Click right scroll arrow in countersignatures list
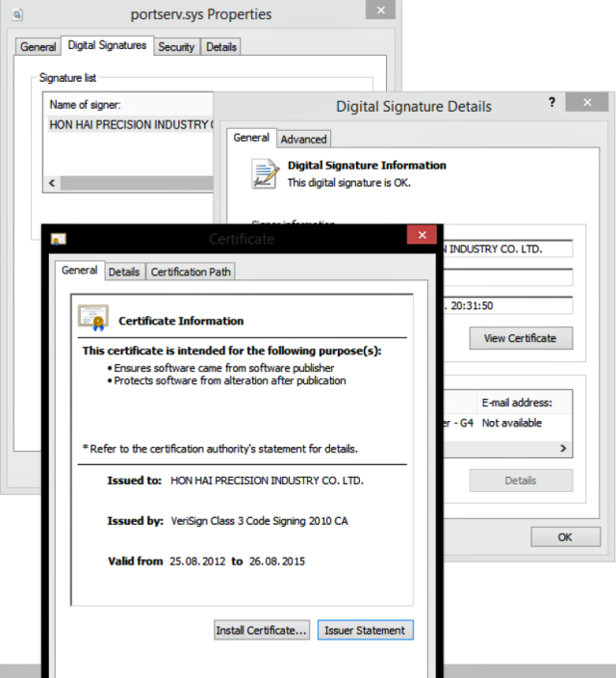This screenshot has width=616, height=678. point(563,449)
